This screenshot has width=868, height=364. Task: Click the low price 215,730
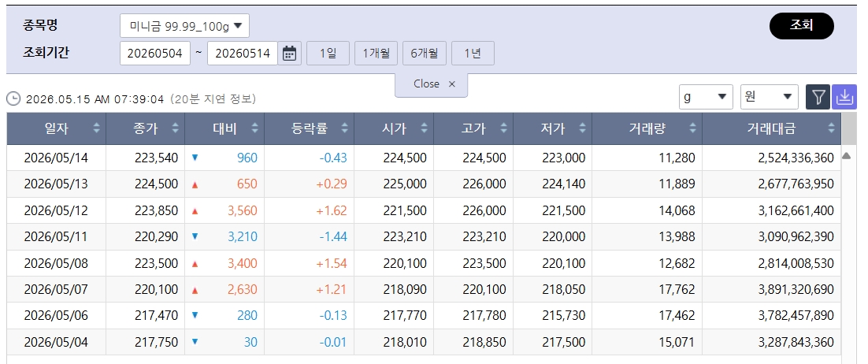pyautogui.click(x=563, y=315)
